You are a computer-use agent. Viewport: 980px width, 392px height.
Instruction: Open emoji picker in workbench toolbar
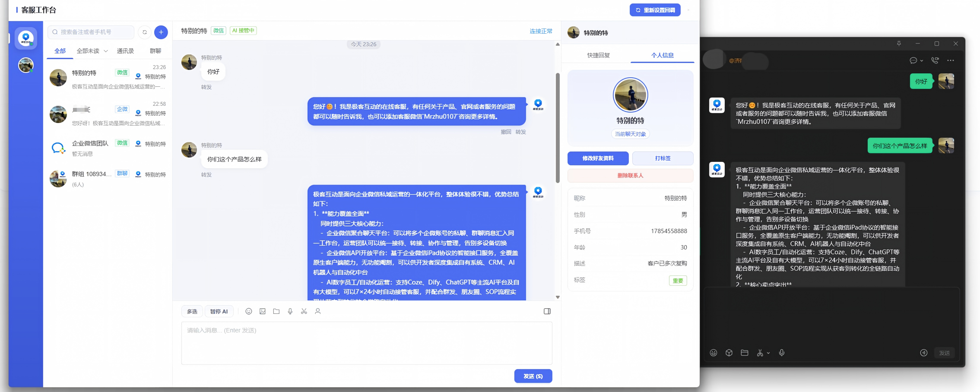coord(249,311)
